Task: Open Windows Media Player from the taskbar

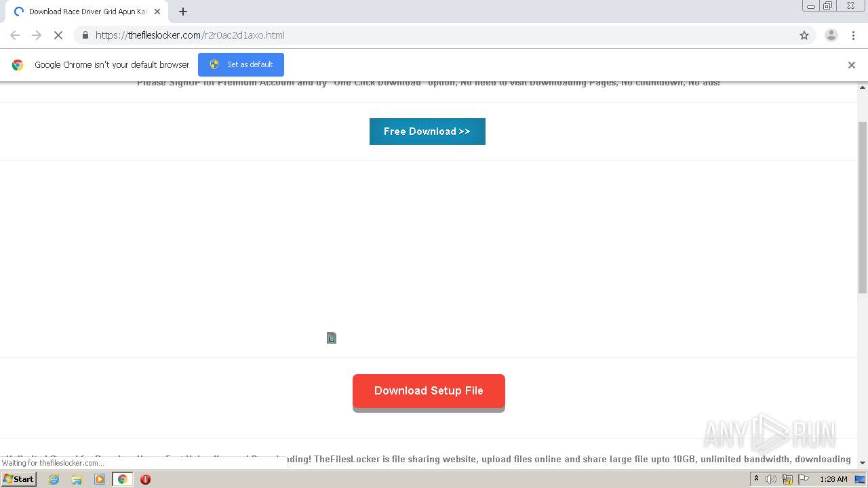Action: coord(100,479)
